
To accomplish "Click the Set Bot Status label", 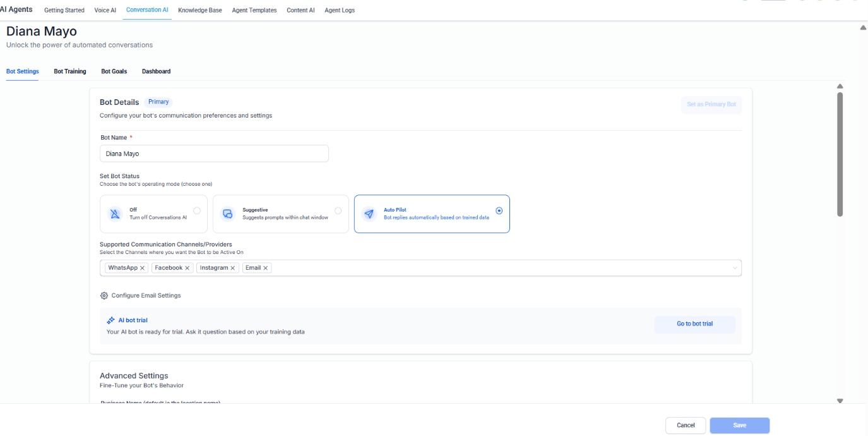I will pos(120,176).
